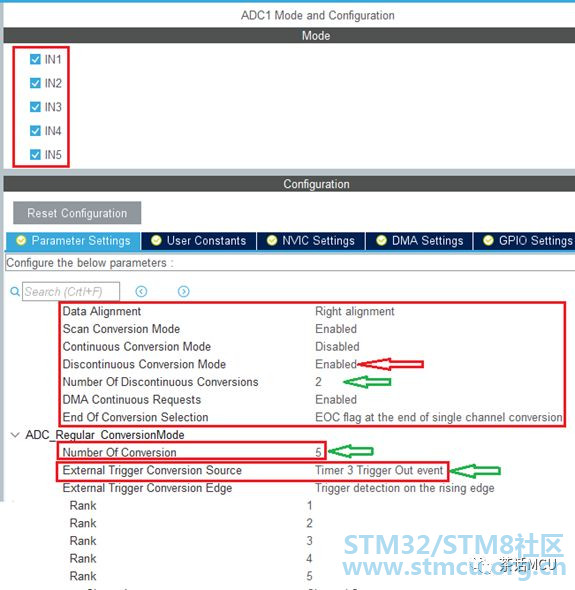The image size is (575, 590).
Task: Uncheck the IN1 channel checkbox
Action: coord(35,59)
